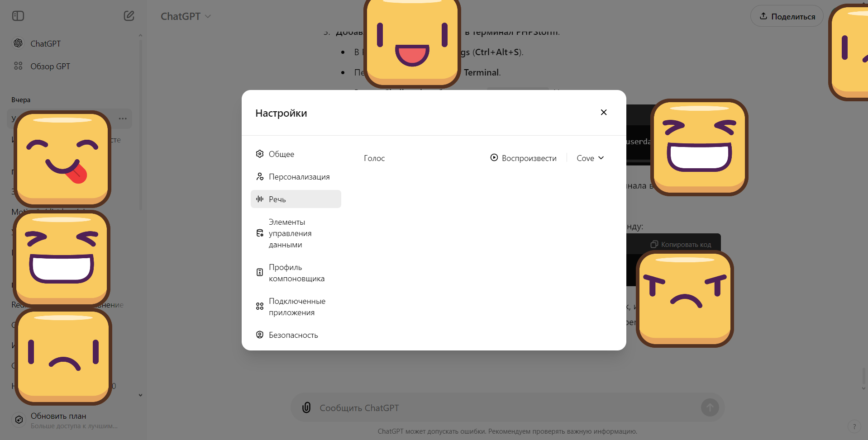Click the Поделиться share button
The width and height of the screenshot is (868, 440).
787,16
